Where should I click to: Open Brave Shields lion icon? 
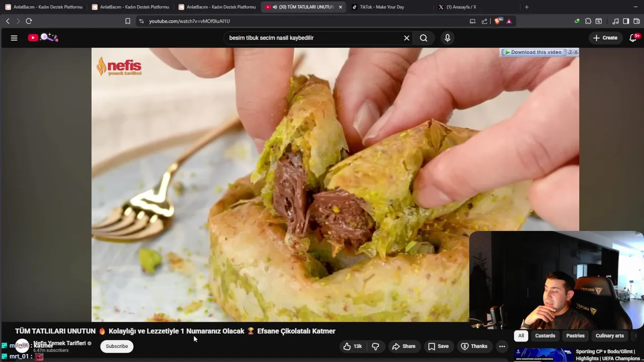pos(498,21)
